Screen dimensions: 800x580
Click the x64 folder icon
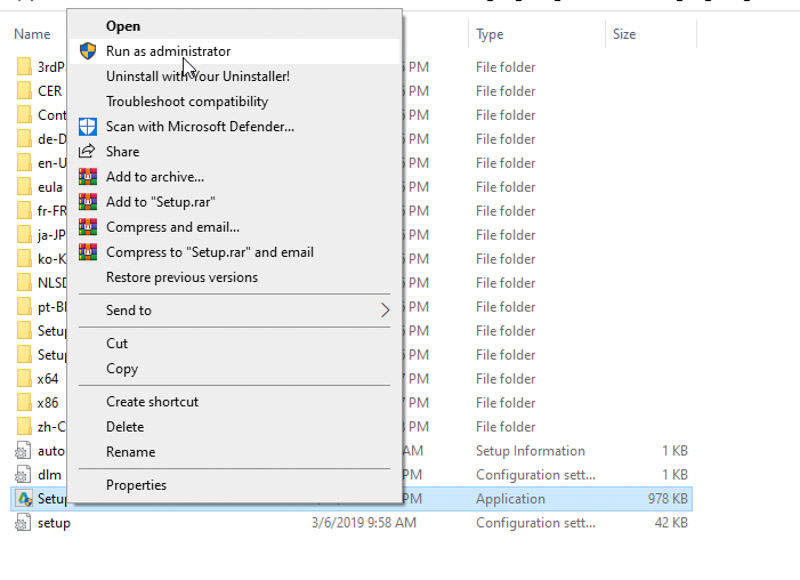pos(23,378)
